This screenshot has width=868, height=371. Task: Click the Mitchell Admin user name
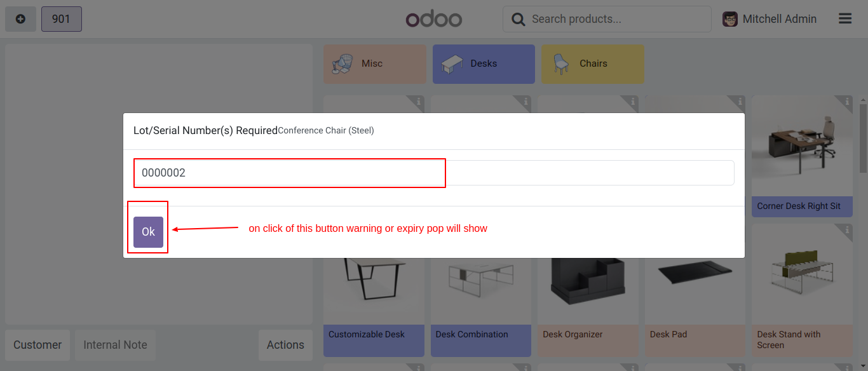coord(780,19)
